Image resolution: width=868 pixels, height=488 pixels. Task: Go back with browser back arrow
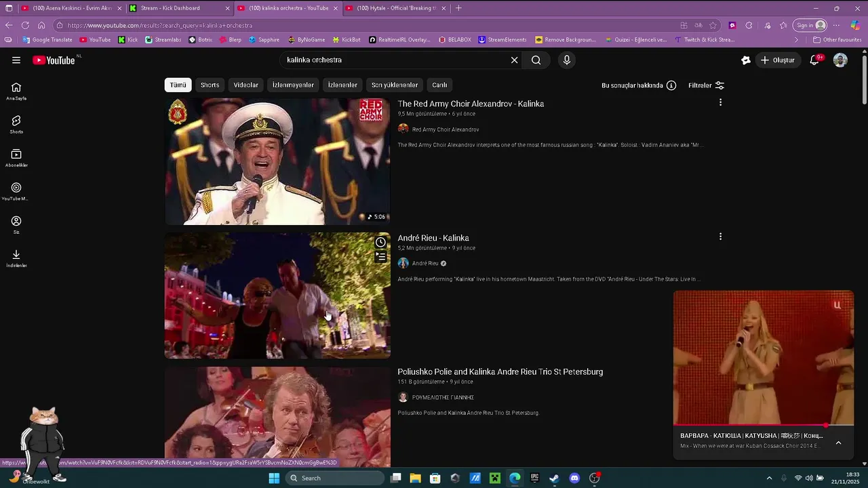pos(9,25)
